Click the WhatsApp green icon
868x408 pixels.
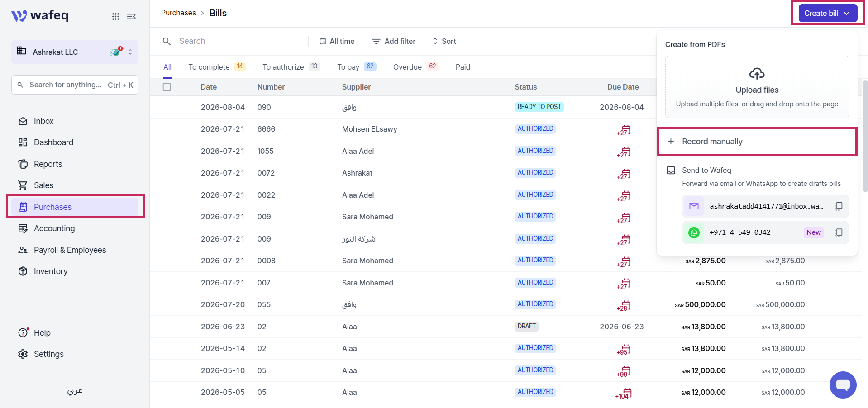point(694,232)
